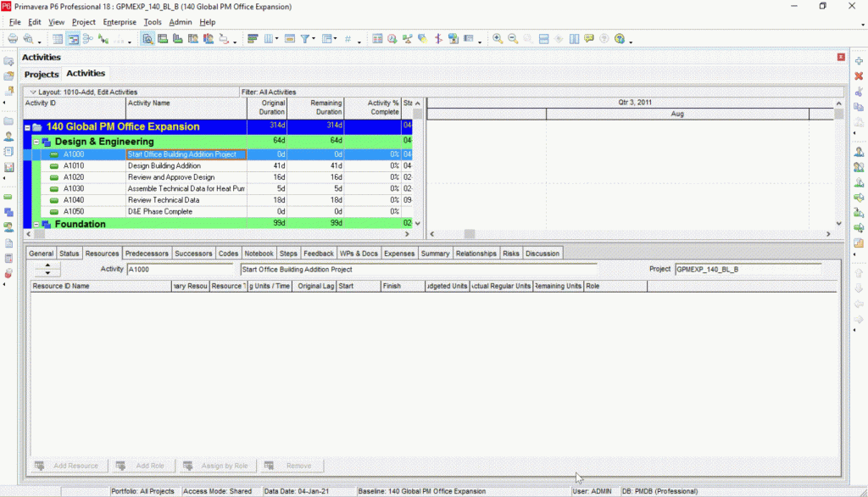Image resolution: width=868 pixels, height=497 pixels.
Task: Click the Zoom In magnifier icon
Action: point(498,39)
